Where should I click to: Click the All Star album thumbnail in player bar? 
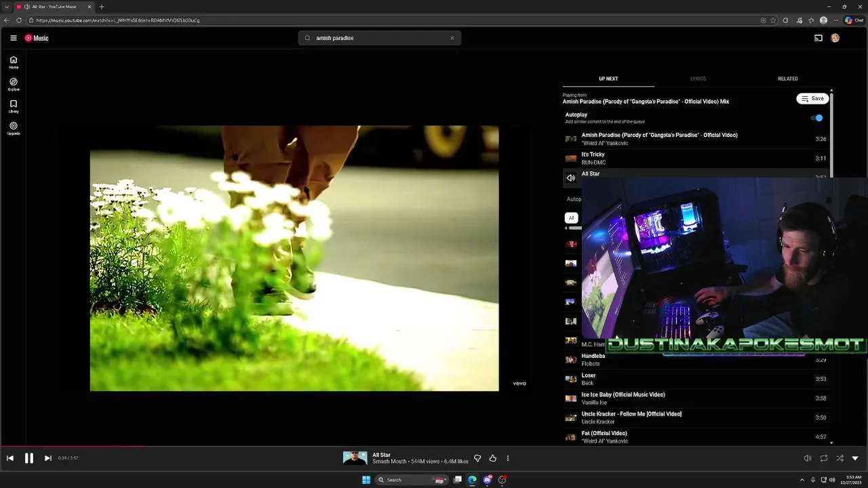(355, 458)
